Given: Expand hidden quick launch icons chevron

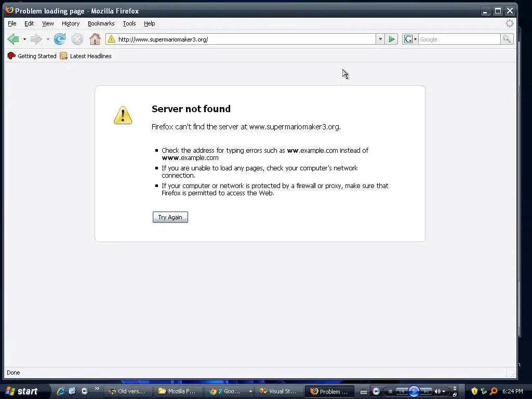Looking at the screenshot, I should pyautogui.click(x=97, y=389).
